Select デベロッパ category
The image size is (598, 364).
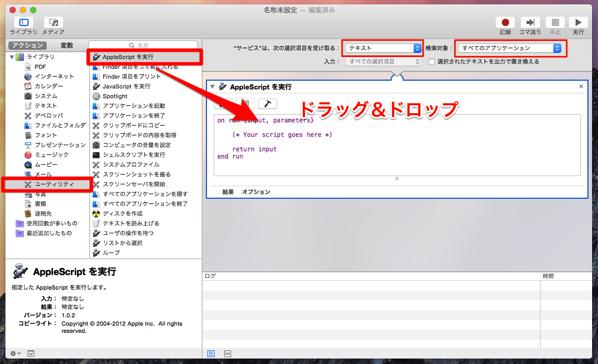[x=49, y=116]
